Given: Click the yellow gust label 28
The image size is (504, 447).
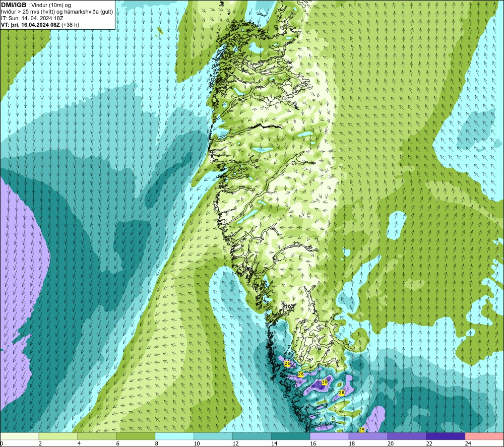Looking at the screenshot, I should pyautogui.click(x=342, y=393).
